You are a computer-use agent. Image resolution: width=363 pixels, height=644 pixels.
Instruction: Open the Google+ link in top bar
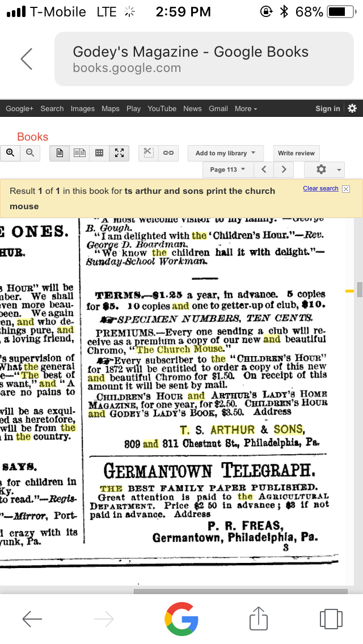coord(19,109)
